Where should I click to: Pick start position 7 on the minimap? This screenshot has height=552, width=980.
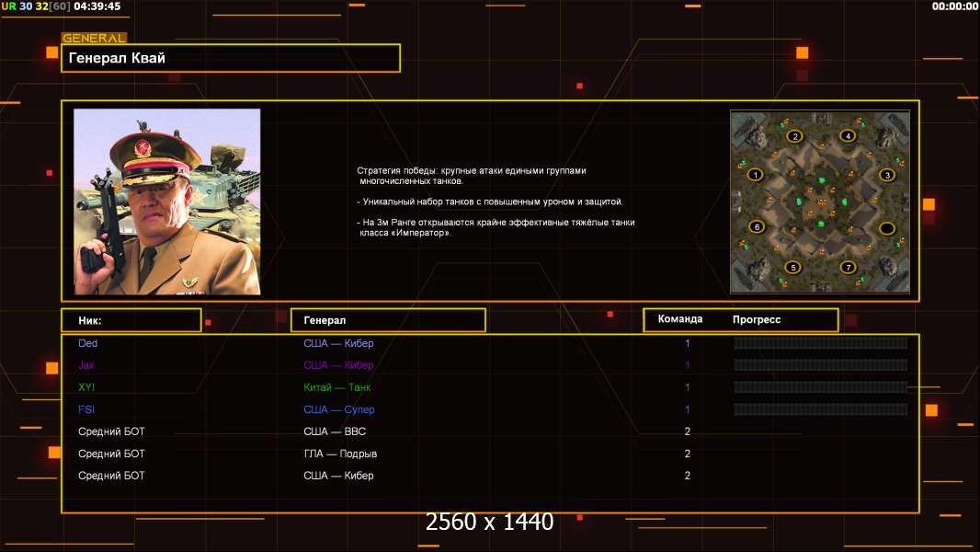[849, 268]
